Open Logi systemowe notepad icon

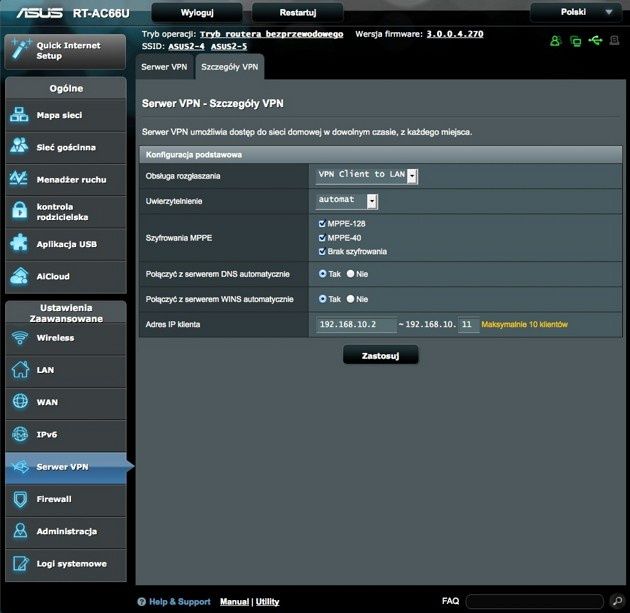20,563
